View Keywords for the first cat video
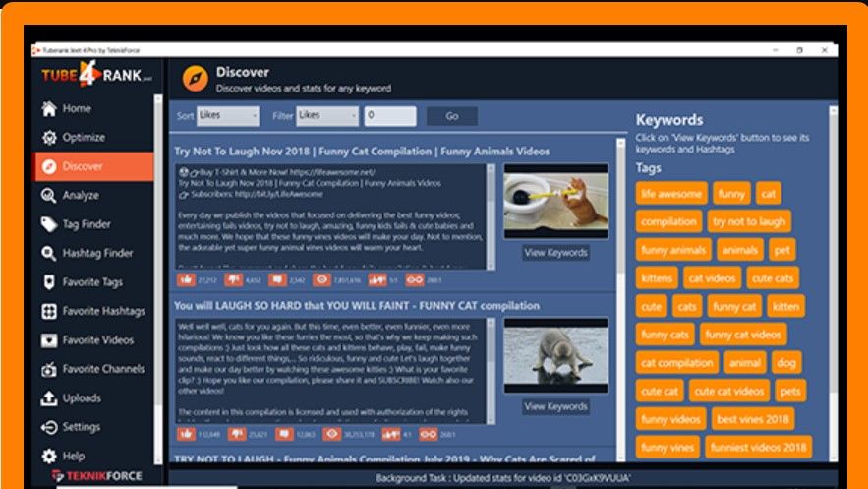The width and height of the screenshot is (868, 489). [x=555, y=253]
